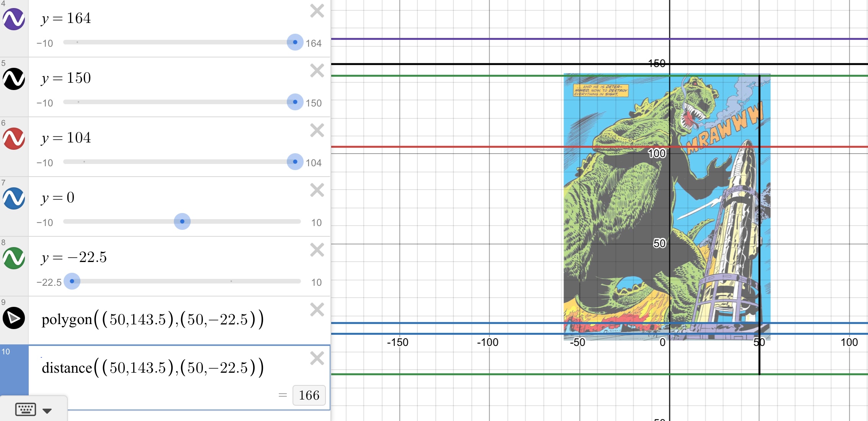This screenshot has height=421, width=868.
Task: Click the y = 0 expression text
Action: click(x=58, y=198)
